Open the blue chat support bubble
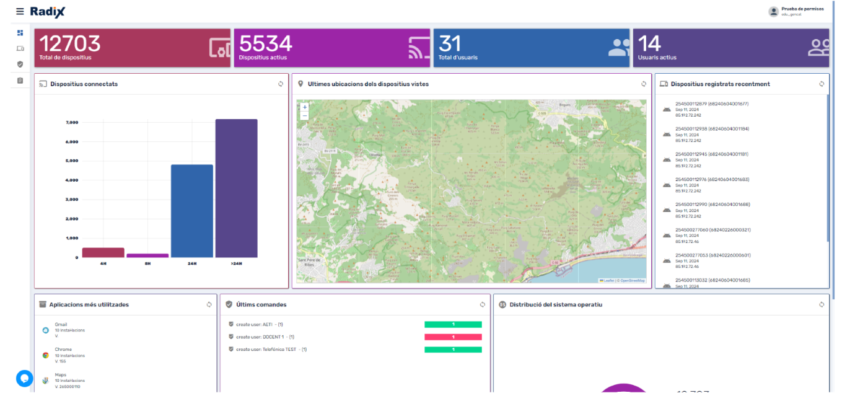868x393 pixels. pos(24,378)
